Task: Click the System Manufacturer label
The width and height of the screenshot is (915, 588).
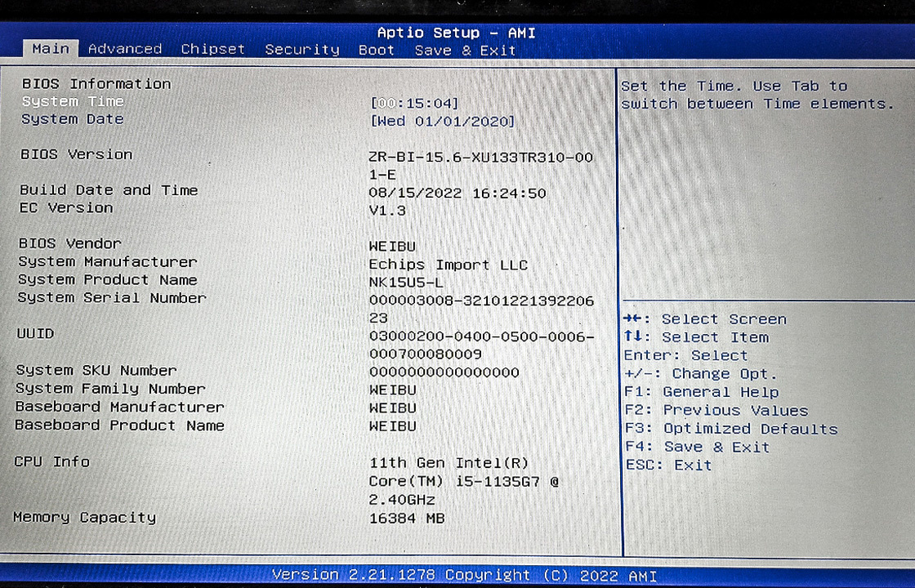Action: coord(107,261)
